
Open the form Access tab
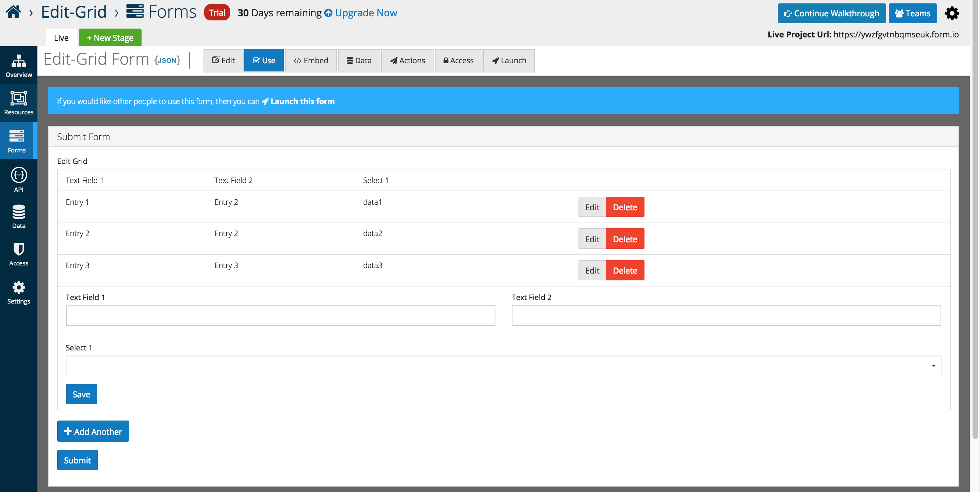tap(458, 60)
